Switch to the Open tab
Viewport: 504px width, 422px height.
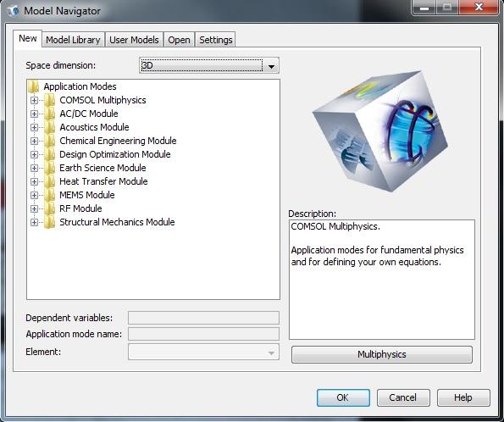[x=179, y=40]
